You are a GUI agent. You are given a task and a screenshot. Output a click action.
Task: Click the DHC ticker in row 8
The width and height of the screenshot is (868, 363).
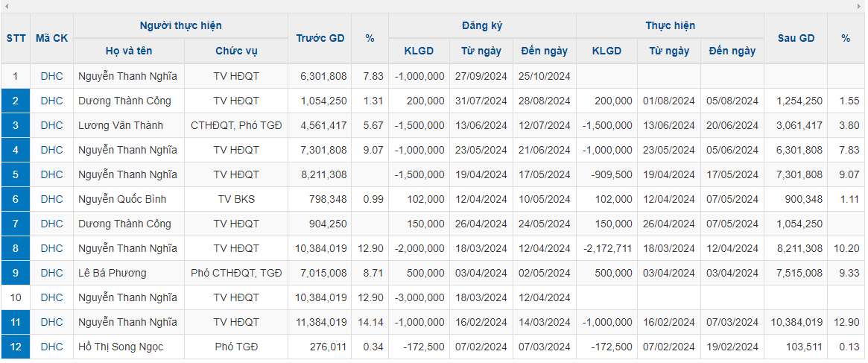(x=52, y=248)
